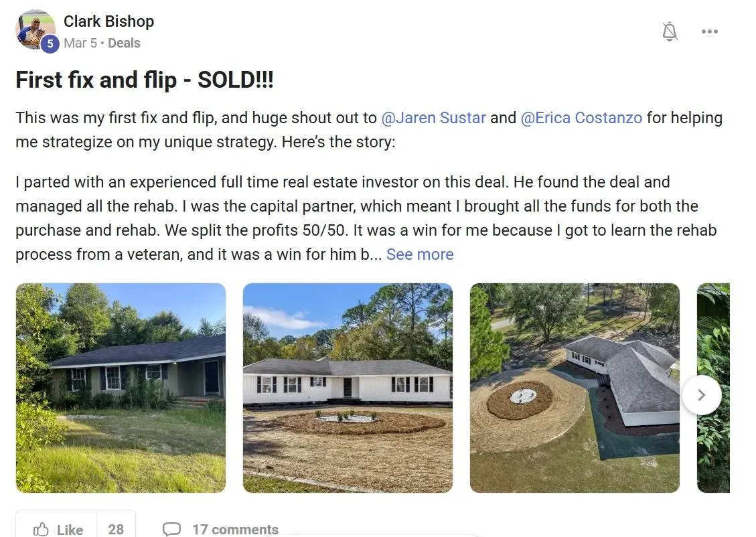Open Clark Bishop's author name

pos(109,21)
